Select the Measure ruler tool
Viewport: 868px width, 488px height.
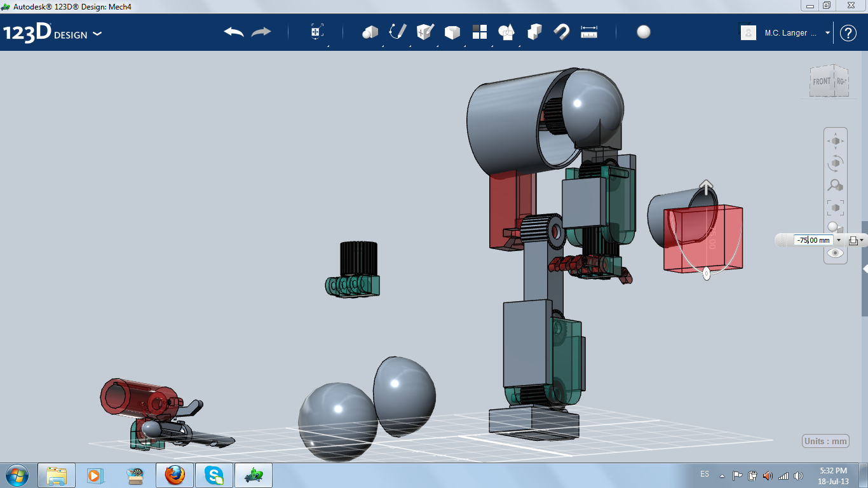tap(589, 32)
